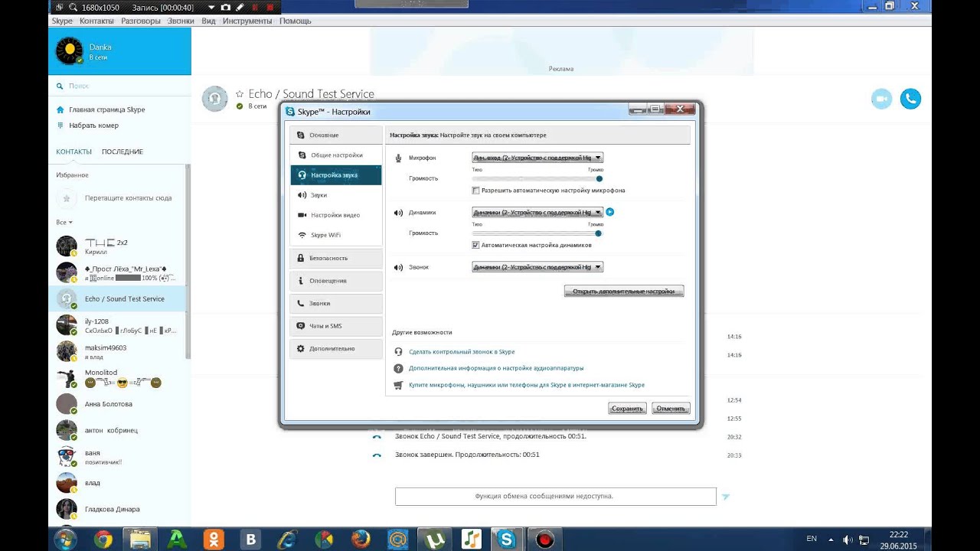
Task: Select Общие настройки settings tab
Action: 335,155
